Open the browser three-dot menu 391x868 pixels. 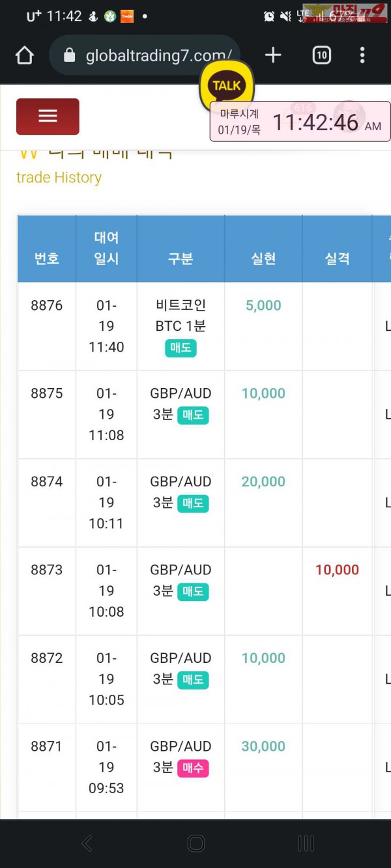coord(362,55)
